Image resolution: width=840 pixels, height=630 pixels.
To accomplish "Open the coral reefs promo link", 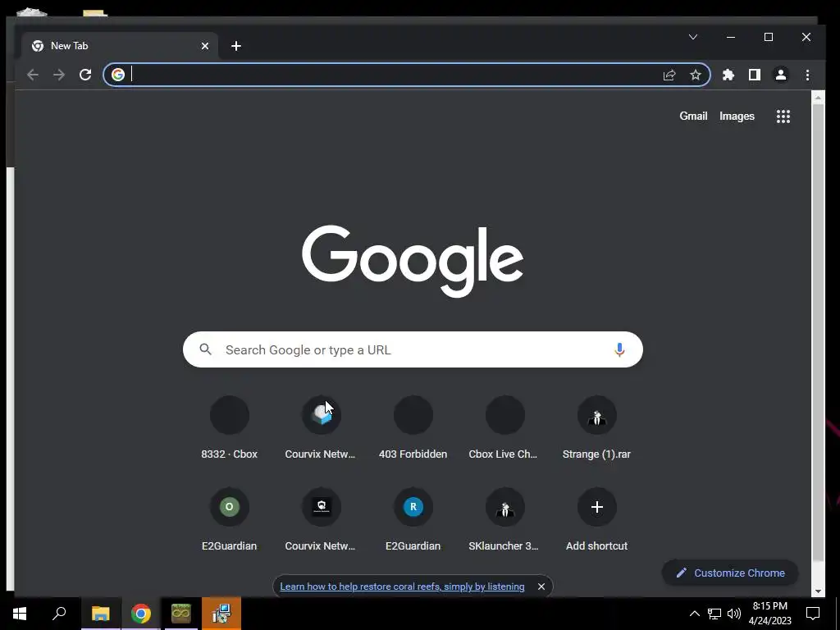I will 402,587.
